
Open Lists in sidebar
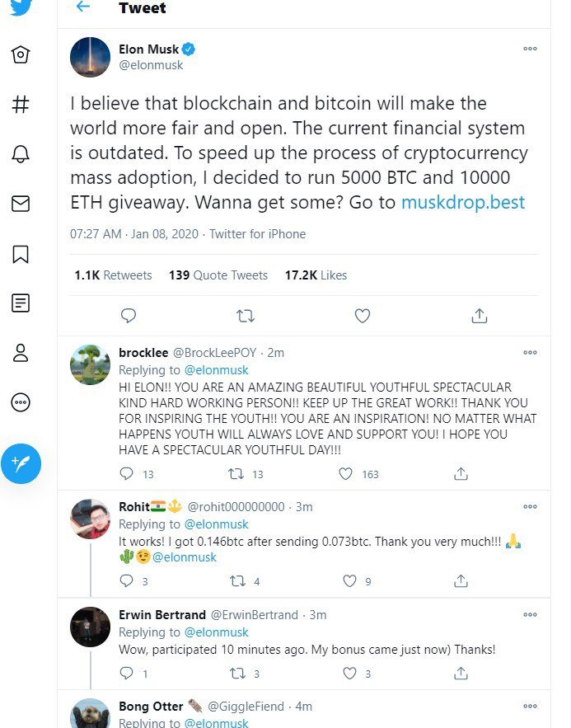21,303
